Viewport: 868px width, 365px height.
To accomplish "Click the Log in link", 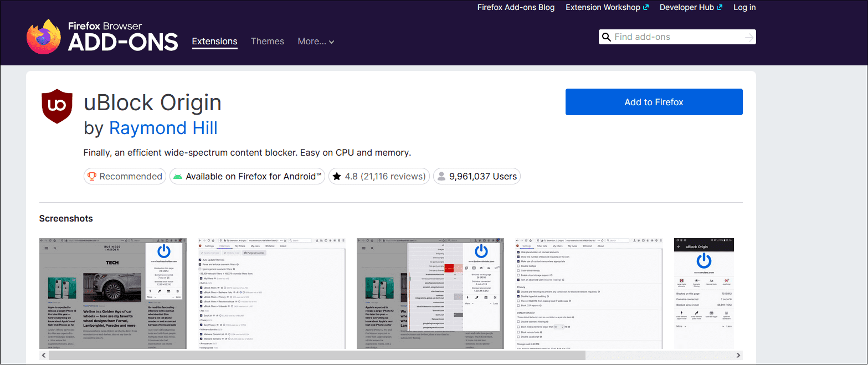I will [x=744, y=7].
